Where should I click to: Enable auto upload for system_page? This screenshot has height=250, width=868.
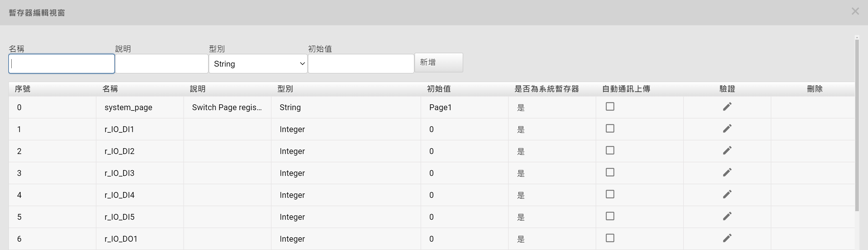point(610,107)
